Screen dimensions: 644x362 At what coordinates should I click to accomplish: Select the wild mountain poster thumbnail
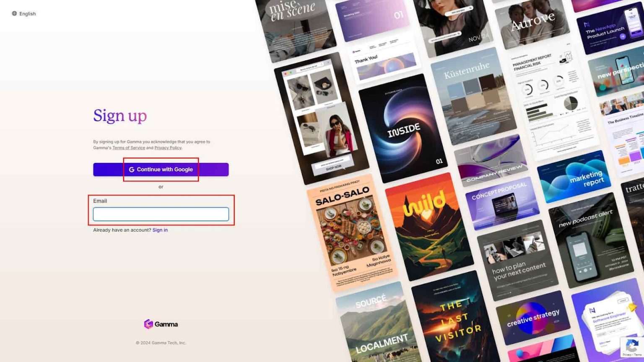(x=428, y=227)
